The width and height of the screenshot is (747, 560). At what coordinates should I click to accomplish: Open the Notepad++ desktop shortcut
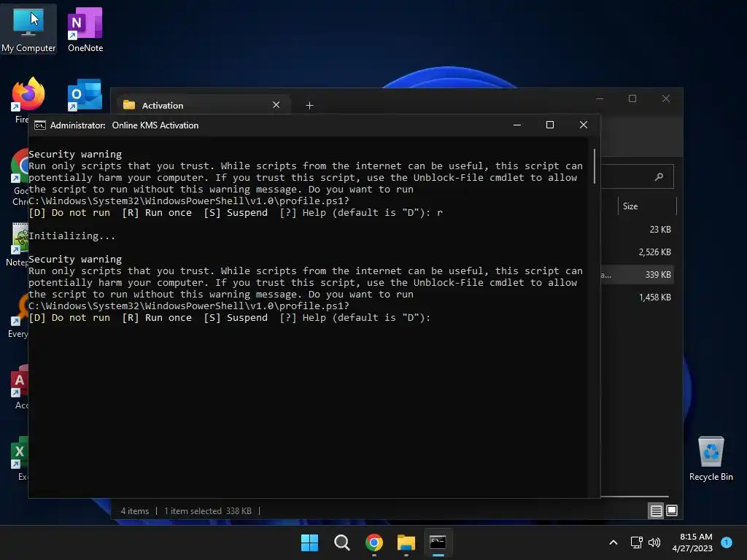click(x=19, y=244)
